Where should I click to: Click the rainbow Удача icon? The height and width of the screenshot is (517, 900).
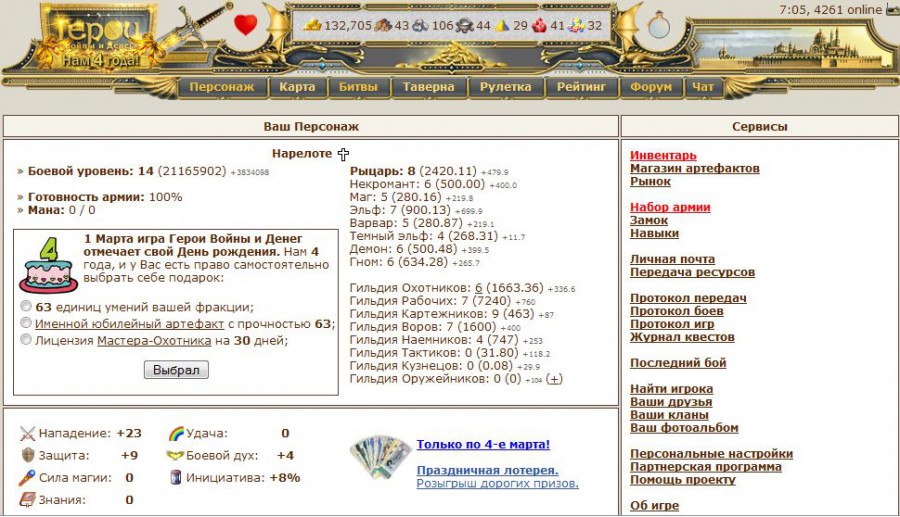(176, 433)
